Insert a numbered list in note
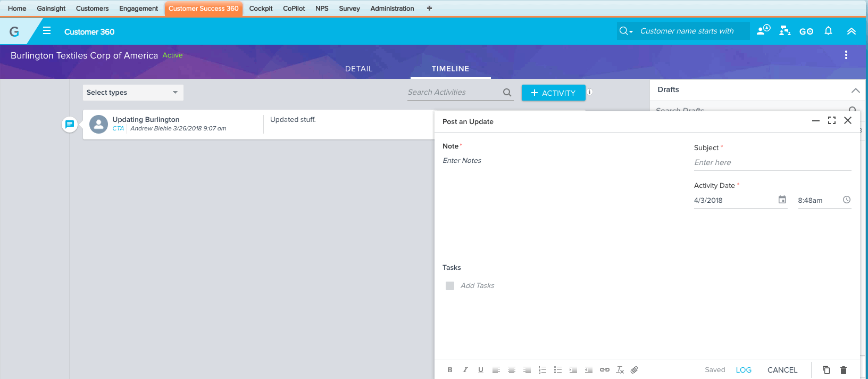The width and height of the screenshot is (868, 379). pyautogui.click(x=542, y=370)
